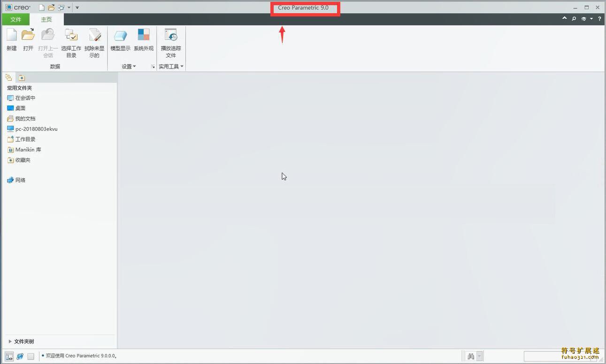606x364 pixels.
Task: Select the Favorites navigator tab
Action: pos(22,78)
